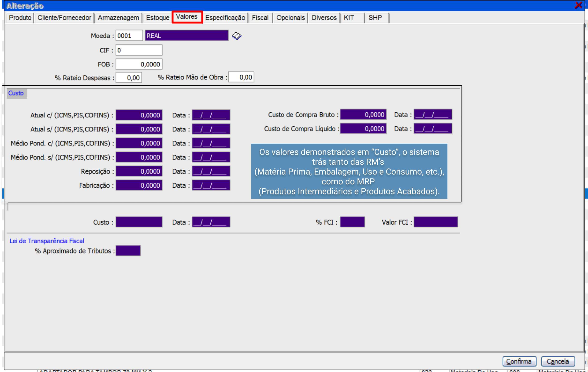Click the Moeda code input field
This screenshot has height=372, width=588.
(x=129, y=36)
